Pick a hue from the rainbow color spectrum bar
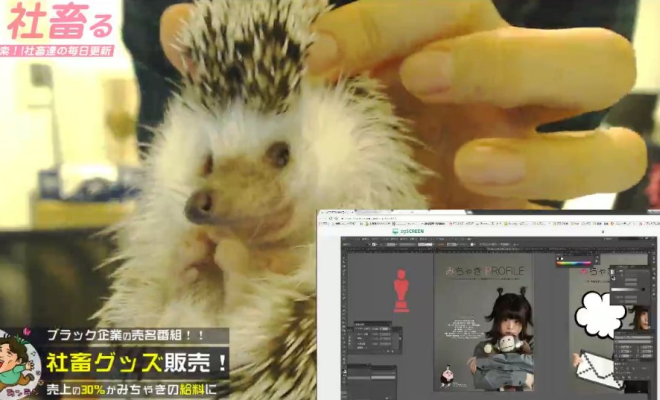This screenshot has height=400, width=660. point(576,263)
